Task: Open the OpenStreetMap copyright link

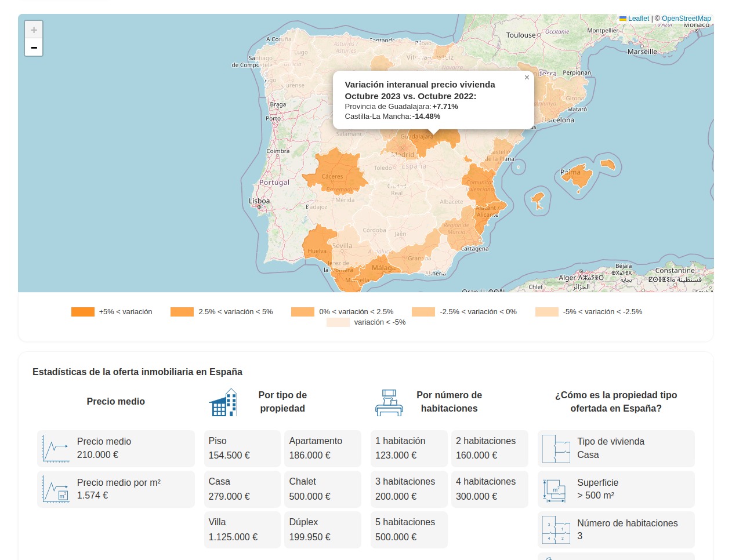Action: [x=686, y=19]
